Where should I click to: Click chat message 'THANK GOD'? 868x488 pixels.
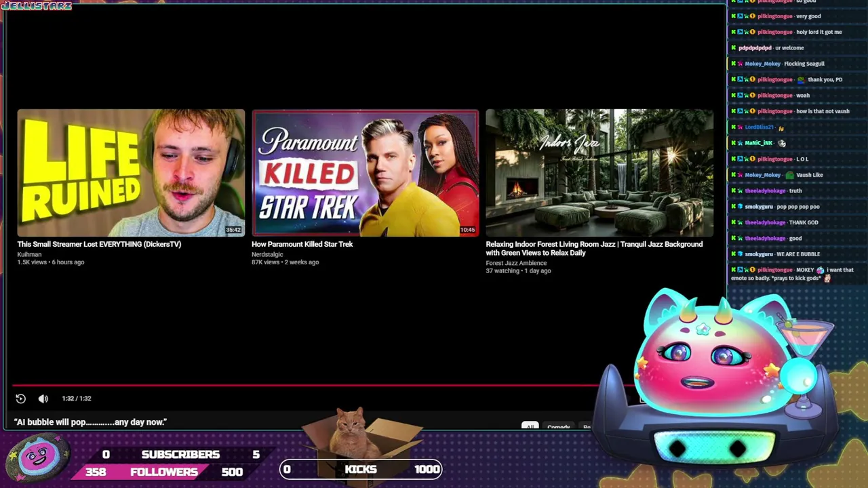pos(804,222)
